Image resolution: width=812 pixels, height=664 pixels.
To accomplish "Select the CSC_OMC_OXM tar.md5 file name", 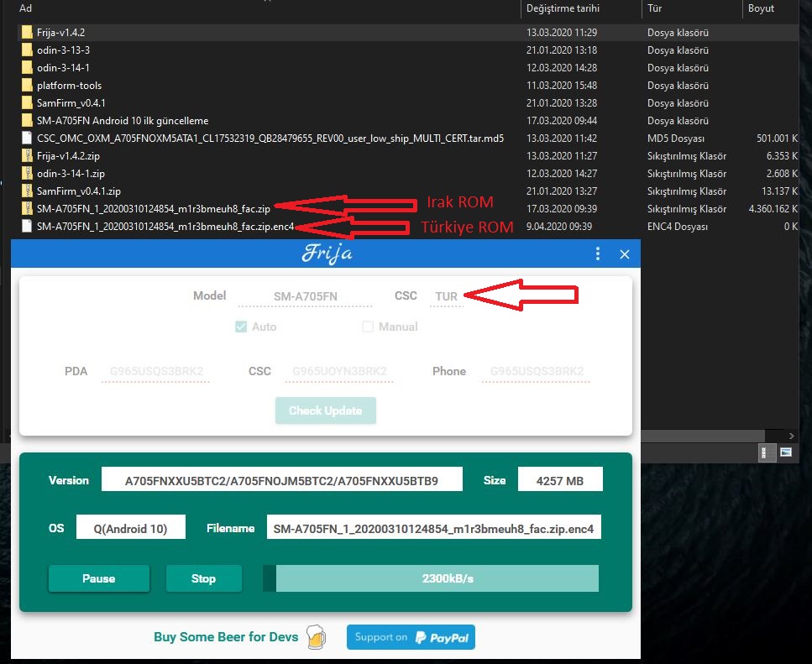I will (x=270, y=138).
